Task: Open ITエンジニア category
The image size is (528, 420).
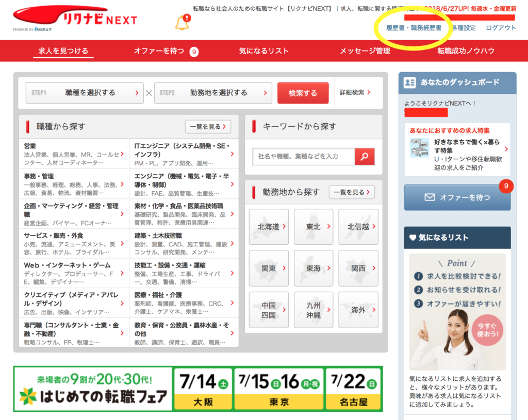Action: click(184, 154)
